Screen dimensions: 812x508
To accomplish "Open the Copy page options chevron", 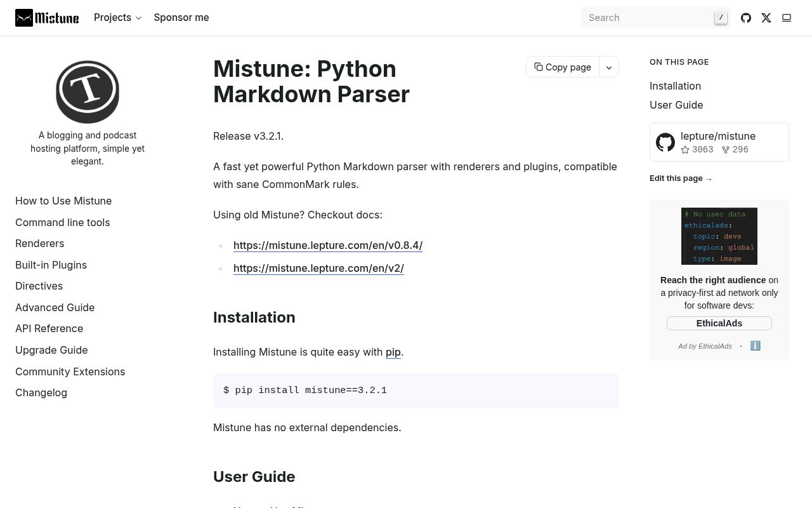I will (x=609, y=67).
